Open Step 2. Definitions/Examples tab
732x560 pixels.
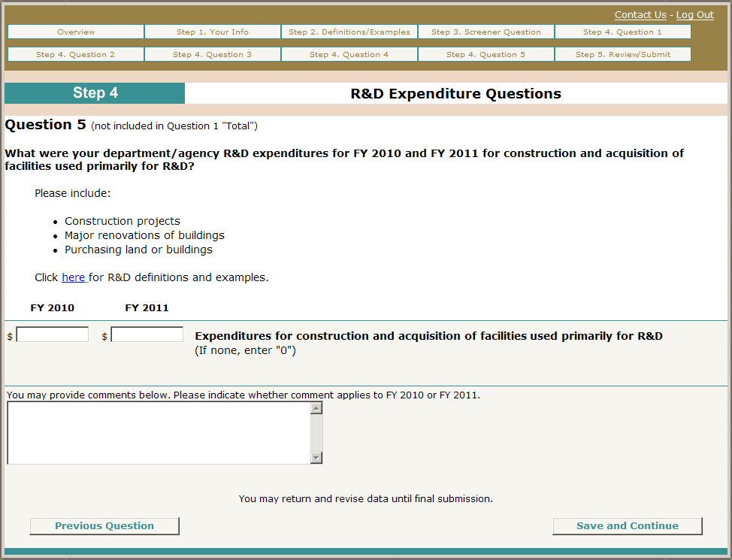coord(349,32)
